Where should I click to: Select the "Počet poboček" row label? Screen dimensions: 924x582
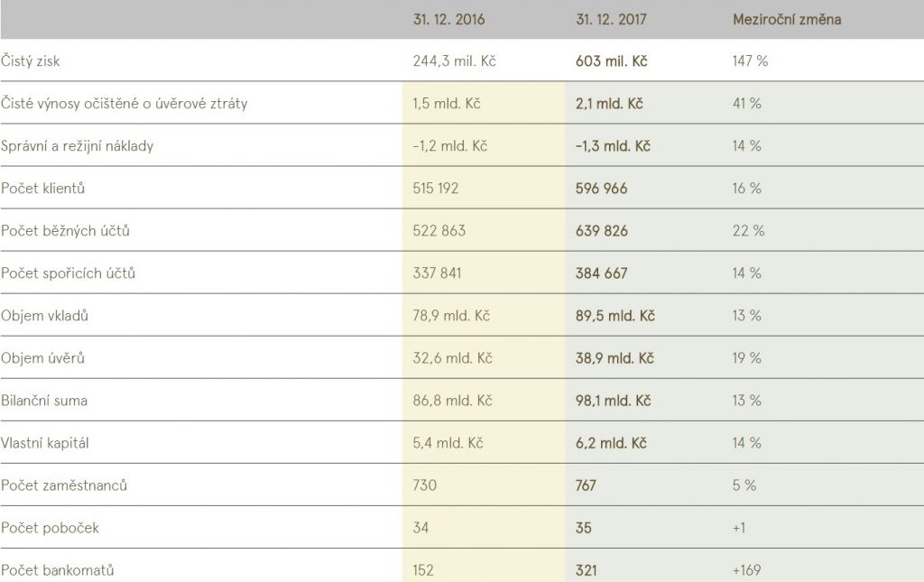(x=45, y=528)
